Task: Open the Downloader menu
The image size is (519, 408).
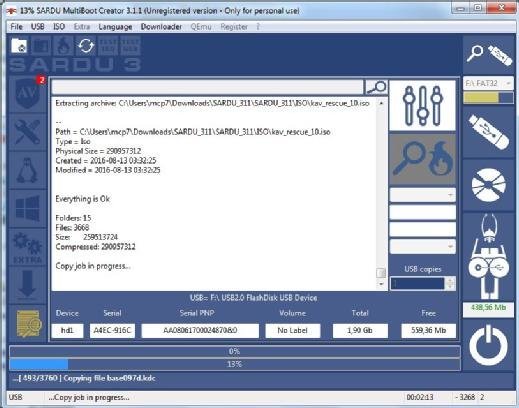Action: [x=161, y=27]
